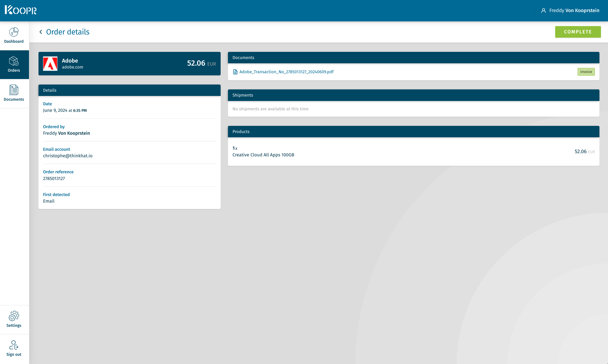Click the Adobe logo thumbnail
The width and height of the screenshot is (608, 364).
50,63
